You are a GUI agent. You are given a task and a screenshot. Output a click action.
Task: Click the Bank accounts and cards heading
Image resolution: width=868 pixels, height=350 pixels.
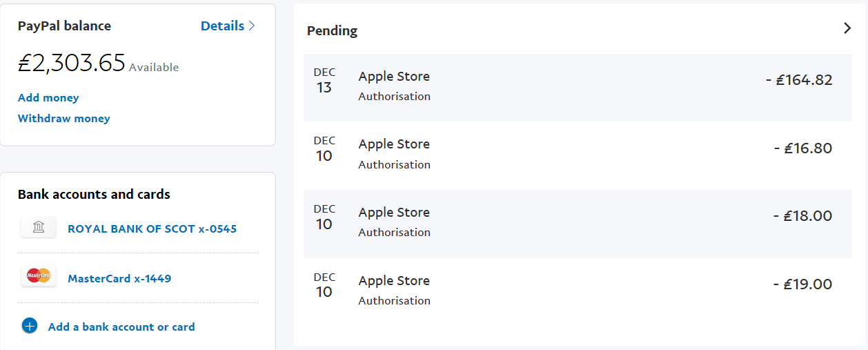(94, 194)
